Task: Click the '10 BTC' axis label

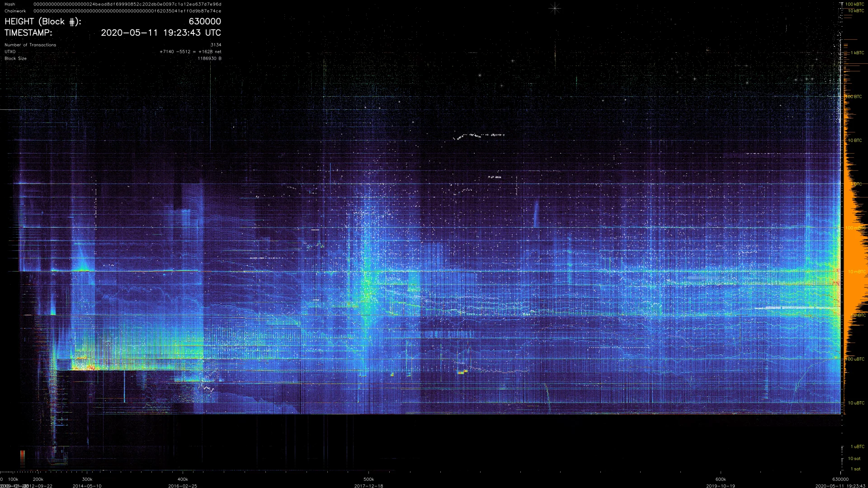Action: [855, 141]
